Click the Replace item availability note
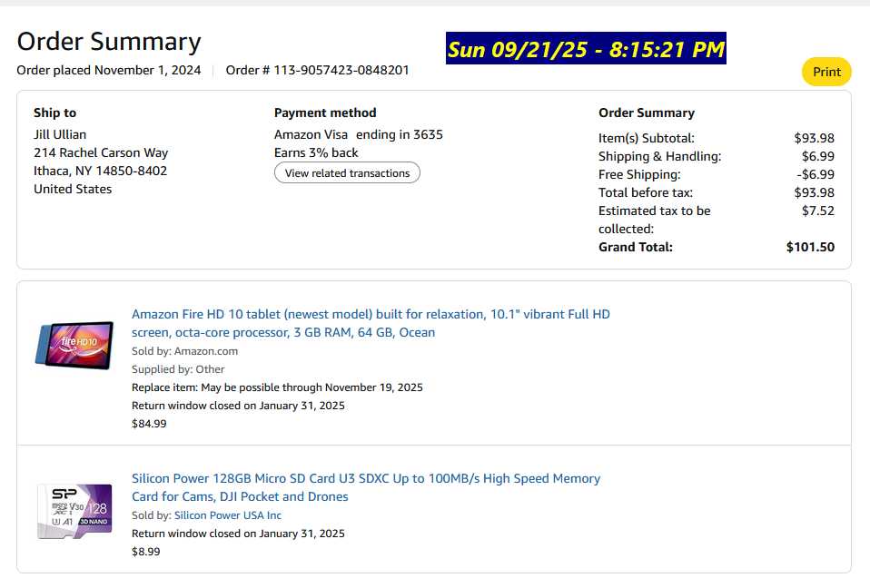The image size is (870, 588). click(x=277, y=387)
